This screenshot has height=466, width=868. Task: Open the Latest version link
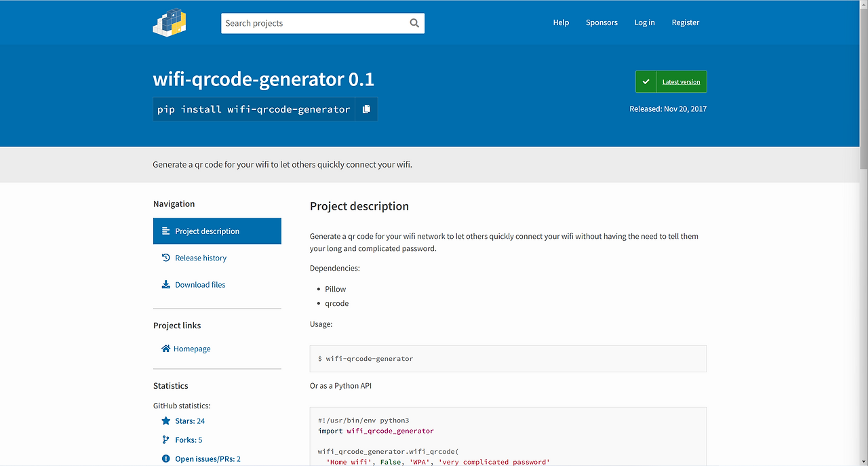[x=681, y=82]
